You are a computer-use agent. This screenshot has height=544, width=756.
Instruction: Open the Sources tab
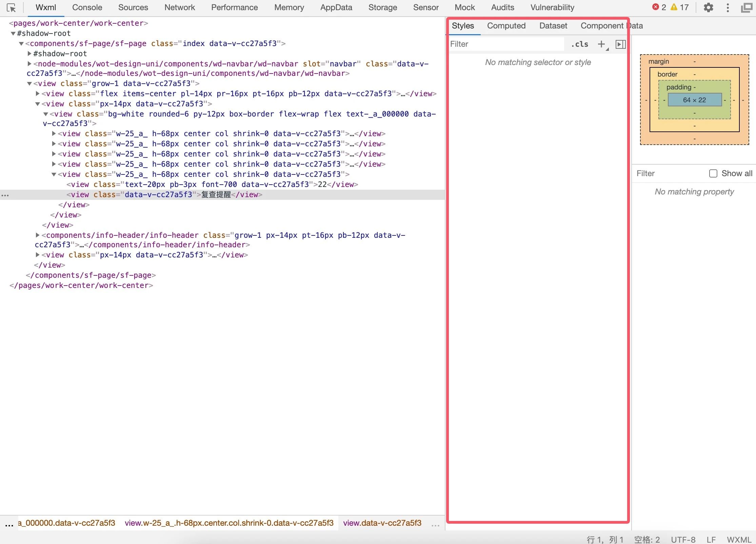(x=133, y=7)
